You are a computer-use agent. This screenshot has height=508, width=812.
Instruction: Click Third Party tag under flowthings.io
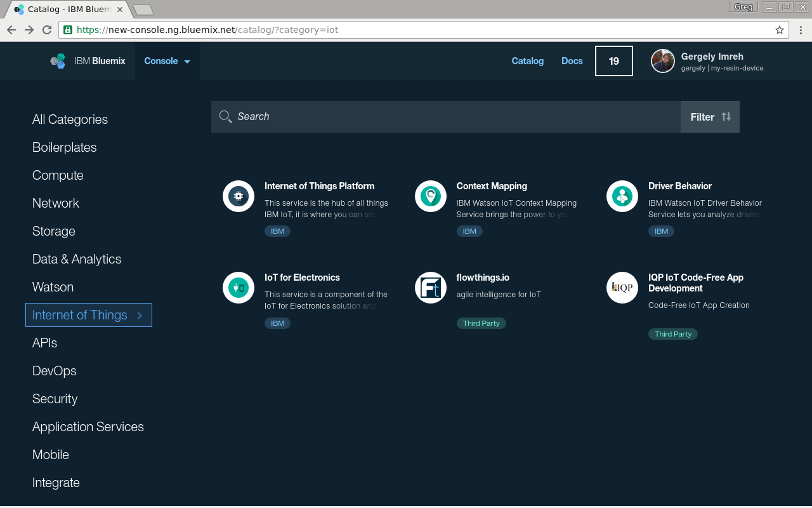(481, 323)
